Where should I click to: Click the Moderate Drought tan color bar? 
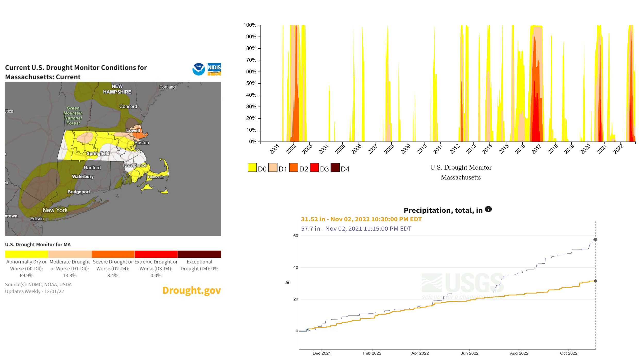pyautogui.click(x=70, y=254)
